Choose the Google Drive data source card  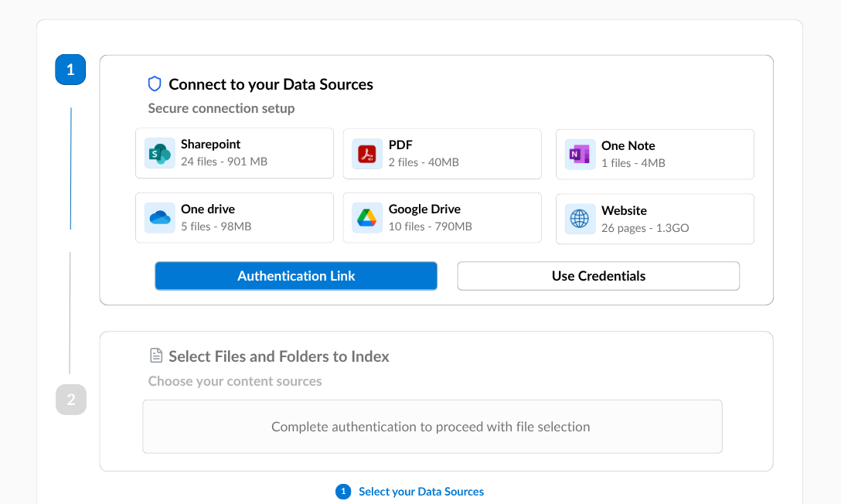point(442,218)
